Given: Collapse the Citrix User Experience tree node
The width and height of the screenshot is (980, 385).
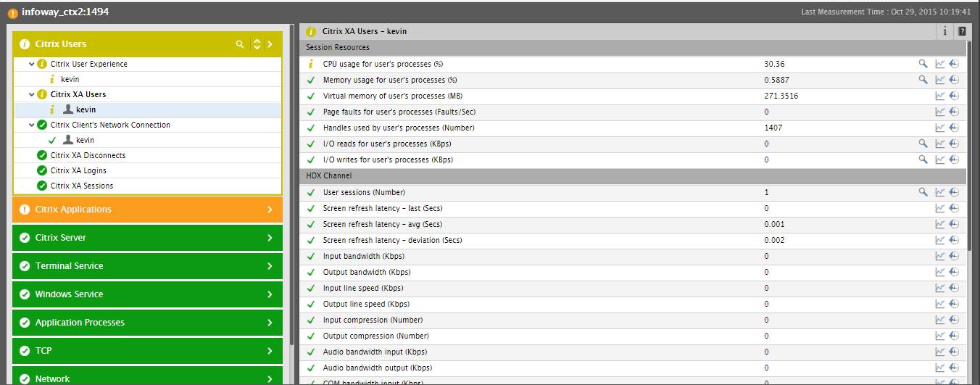Looking at the screenshot, I should point(31,64).
